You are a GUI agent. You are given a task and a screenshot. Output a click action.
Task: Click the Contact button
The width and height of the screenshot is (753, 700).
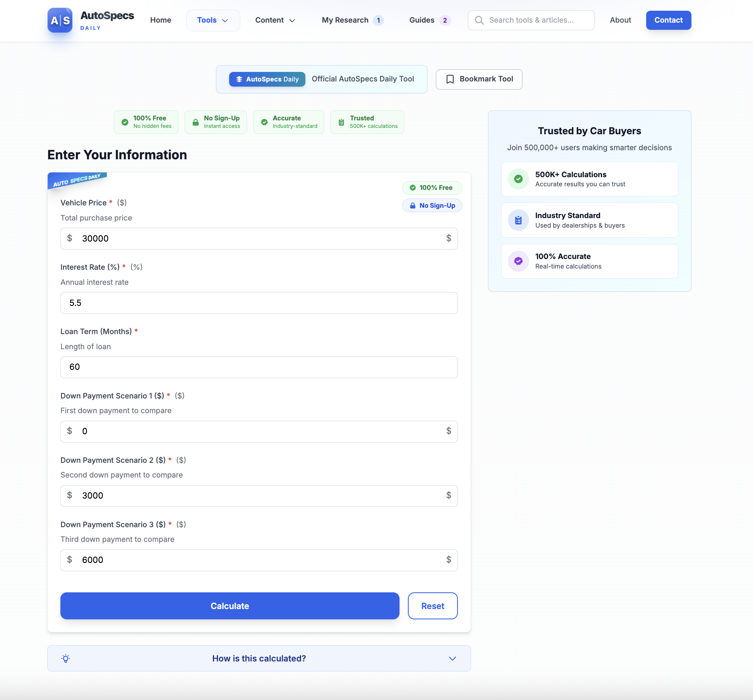pyautogui.click(x=668, y=20)
